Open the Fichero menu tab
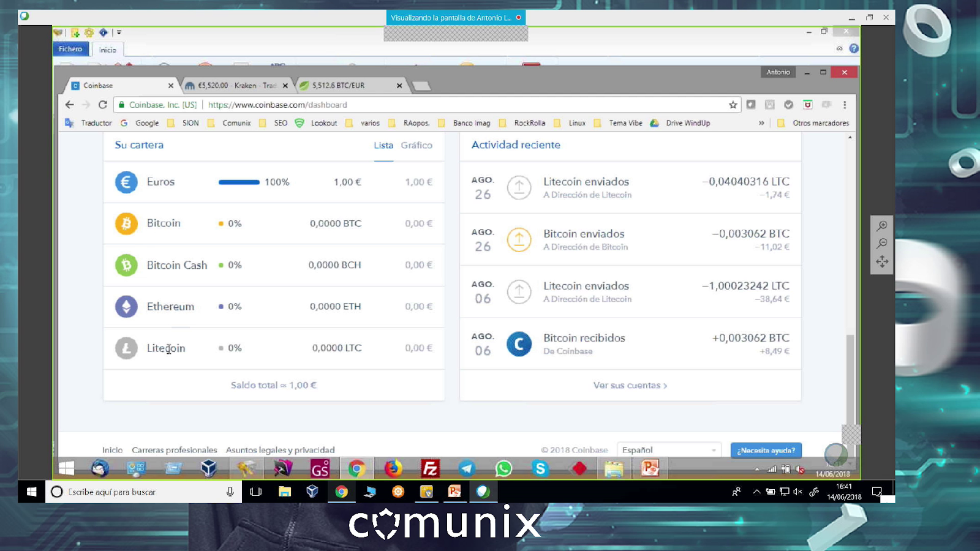Screen dimensions: 980x551 [x=70, y=49]
